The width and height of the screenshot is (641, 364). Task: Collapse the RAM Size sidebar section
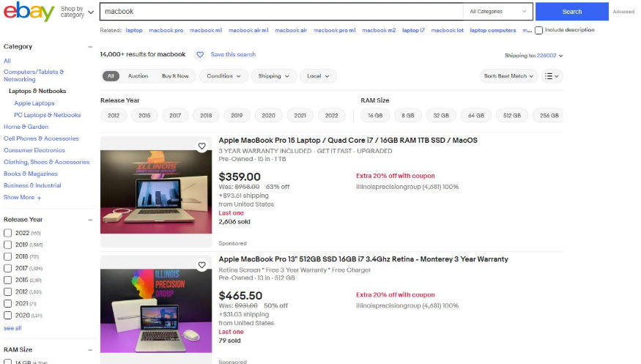click(x=90, y=349)
